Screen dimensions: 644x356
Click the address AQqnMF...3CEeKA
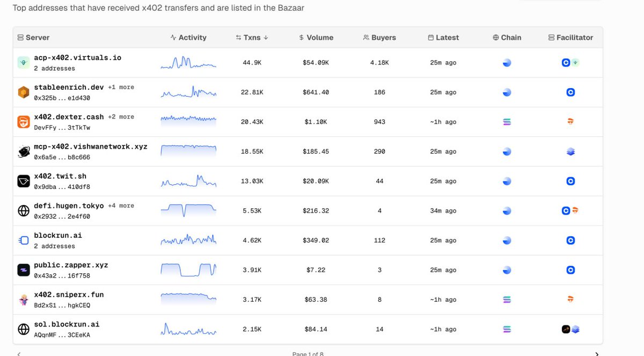pyautogui.click(x=62, y=335)
